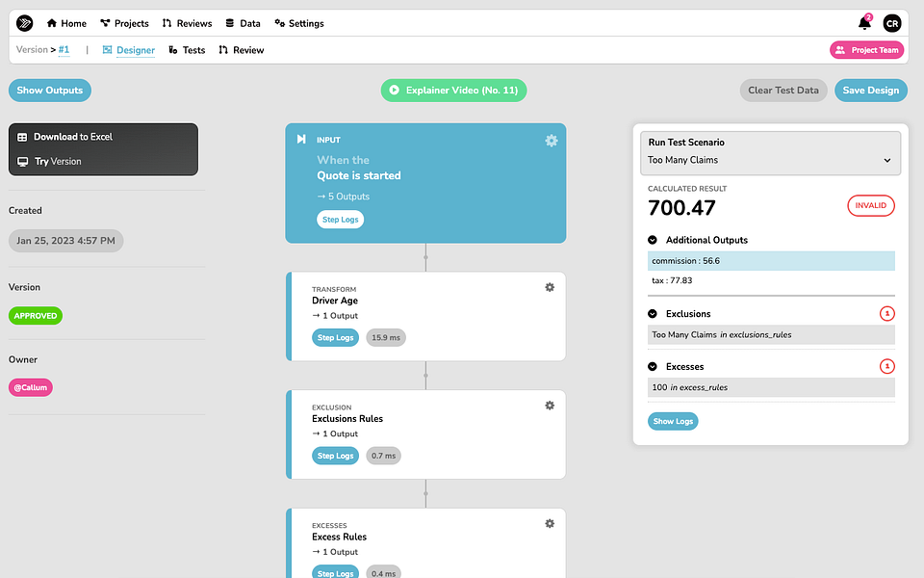Click the @Callum owner tag
924x578 pixels.
click(x=31, y=387)
